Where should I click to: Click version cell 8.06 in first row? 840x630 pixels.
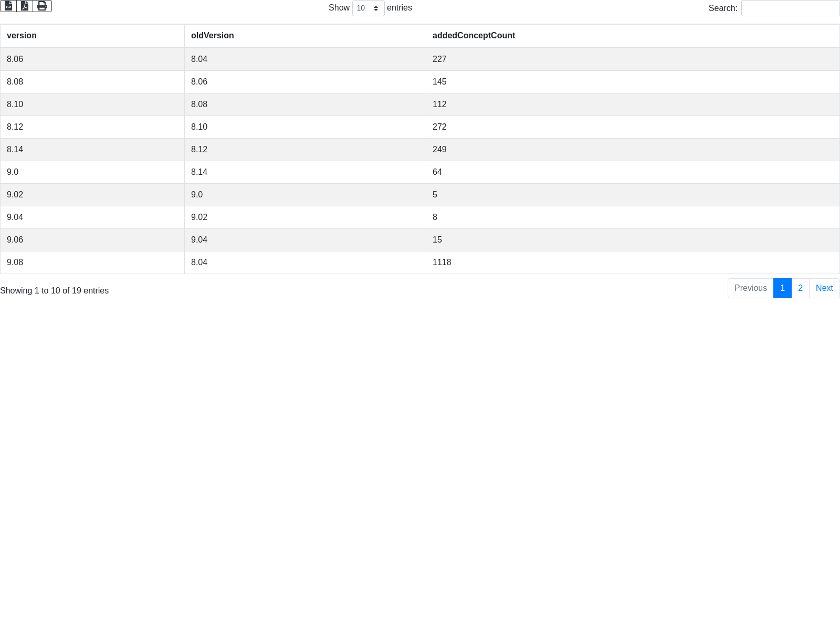click(15, 59)
